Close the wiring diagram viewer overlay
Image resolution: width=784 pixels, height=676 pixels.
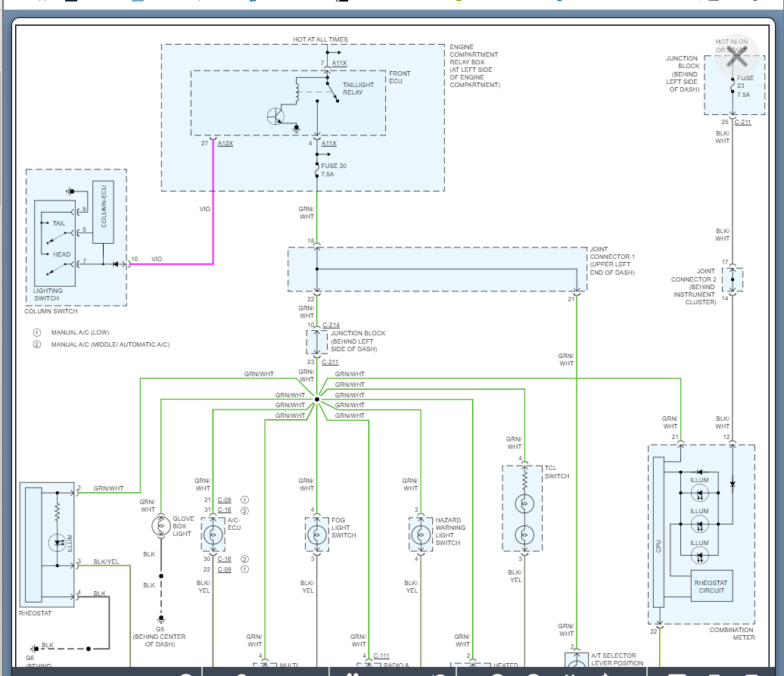(x=736, y=58)
